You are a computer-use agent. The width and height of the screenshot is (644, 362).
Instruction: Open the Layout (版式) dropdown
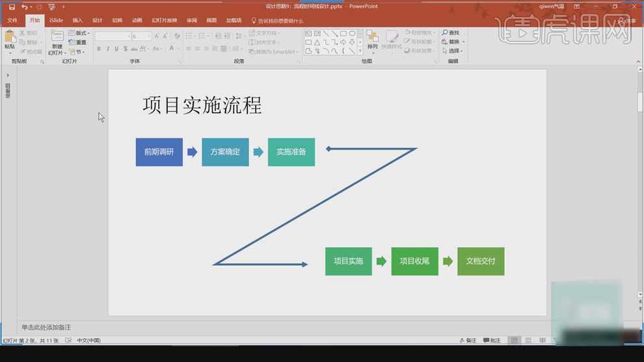tap(79, 33)
